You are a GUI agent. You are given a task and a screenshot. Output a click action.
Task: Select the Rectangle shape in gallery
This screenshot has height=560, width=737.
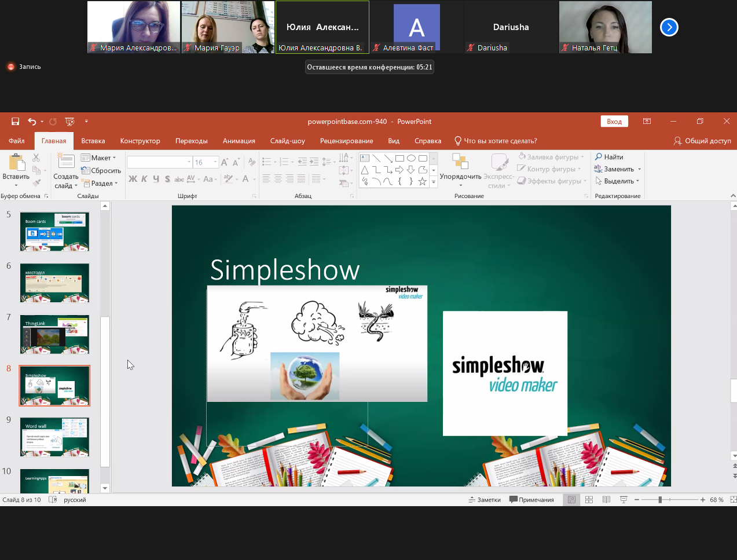point(399,158)
